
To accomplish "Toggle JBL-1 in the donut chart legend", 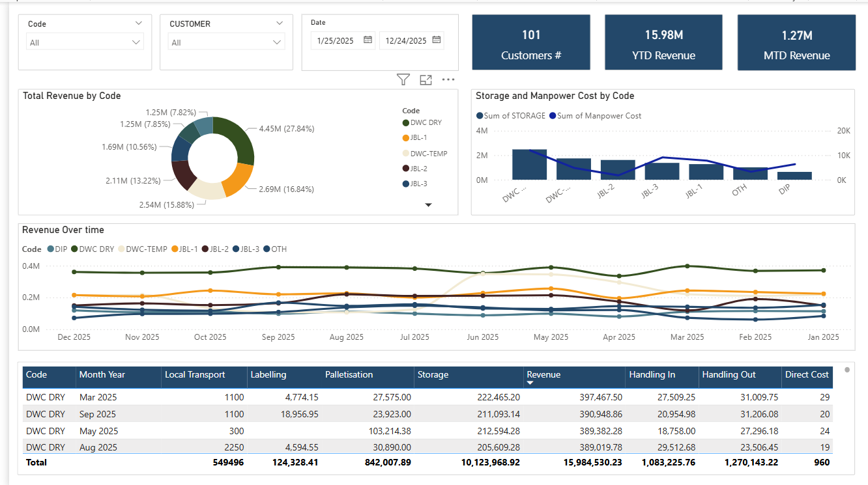I will 406,138.
